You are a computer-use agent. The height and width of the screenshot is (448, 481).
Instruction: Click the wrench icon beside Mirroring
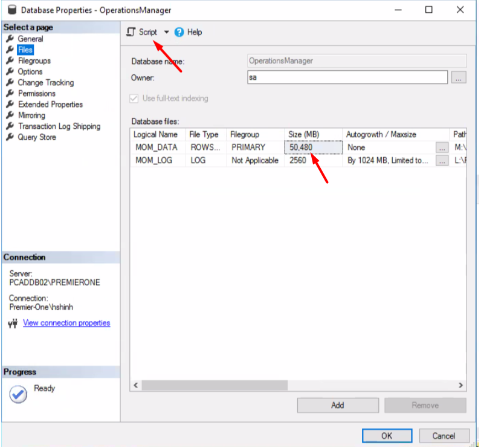10,115
